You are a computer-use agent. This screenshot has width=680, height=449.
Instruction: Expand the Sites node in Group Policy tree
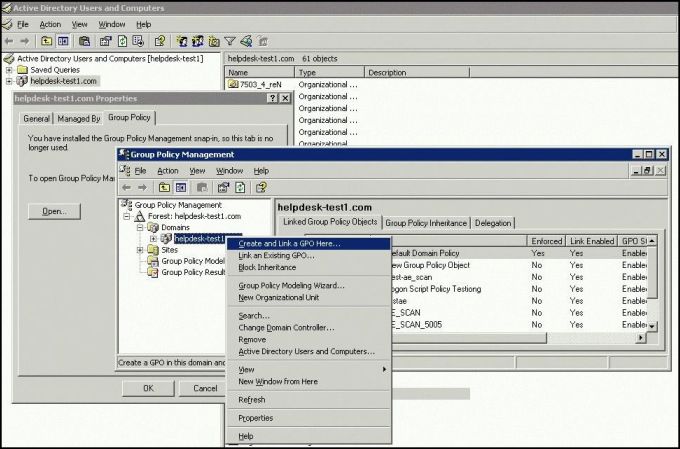[140, 250]
